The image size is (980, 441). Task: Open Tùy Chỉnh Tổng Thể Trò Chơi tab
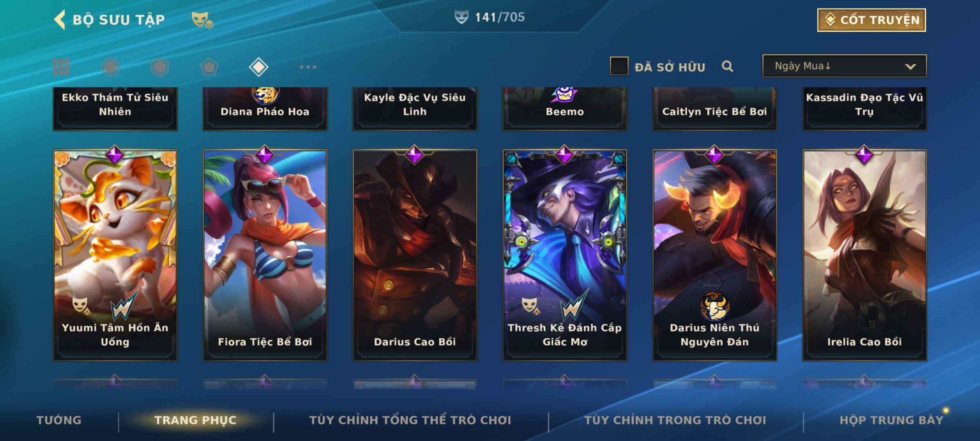(x=410, y=420)
